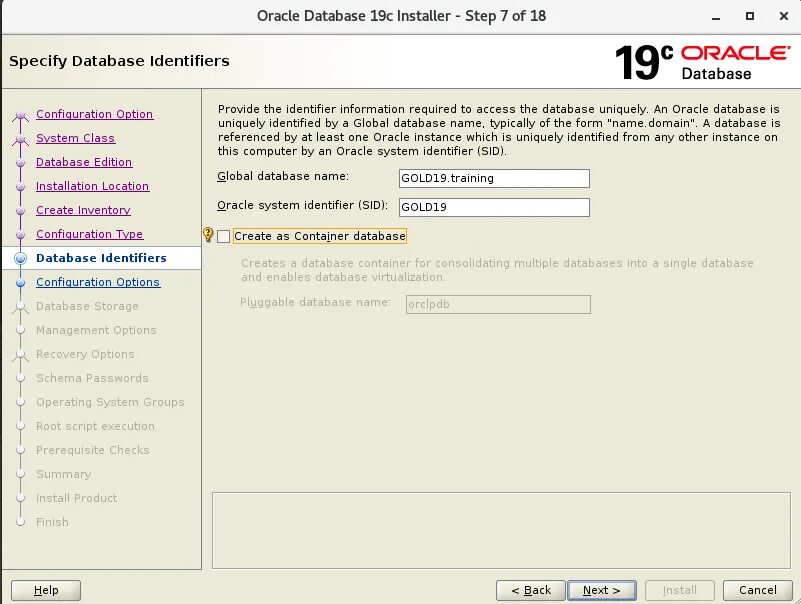Click the Pluggable database name field

(x=498, y=304)
